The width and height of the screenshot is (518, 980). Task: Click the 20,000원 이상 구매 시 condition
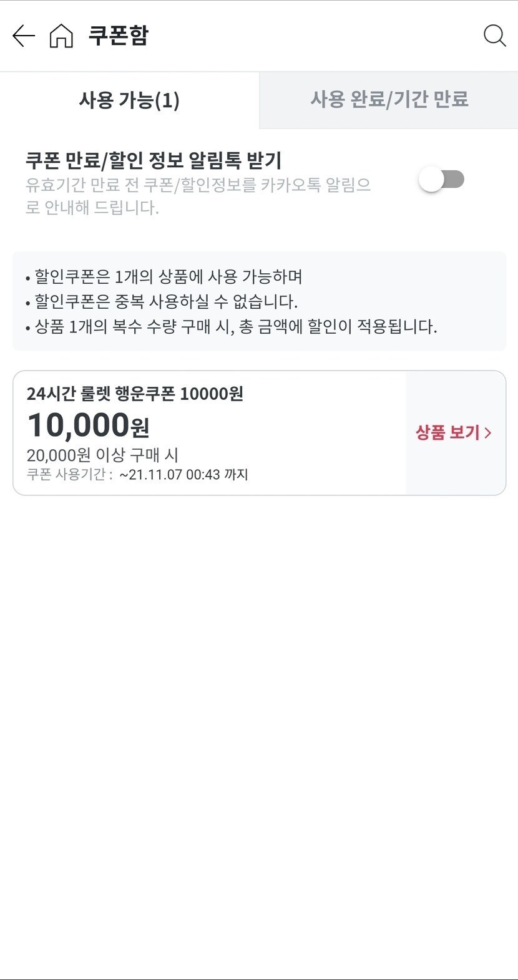tap(102, 455)
